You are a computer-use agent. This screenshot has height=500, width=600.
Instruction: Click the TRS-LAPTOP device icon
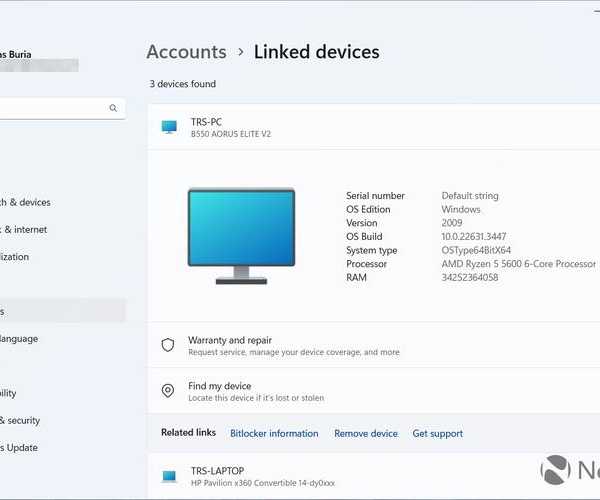[x=169, y=476]
